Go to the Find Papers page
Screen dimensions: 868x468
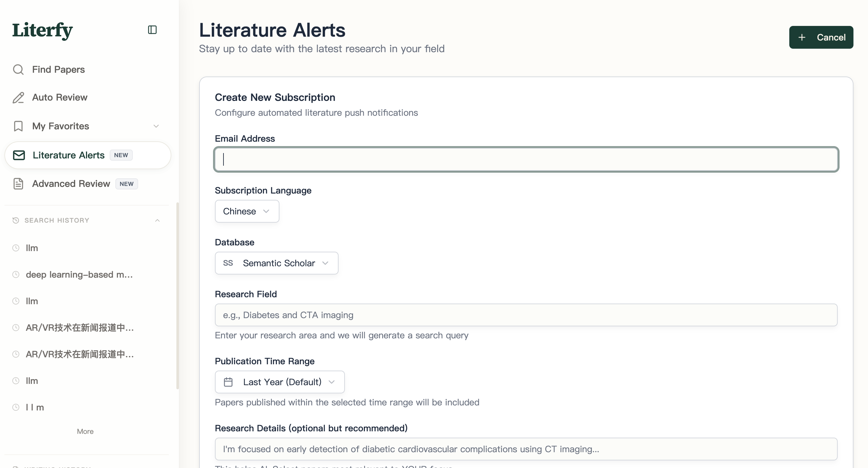tap(58, 70)
